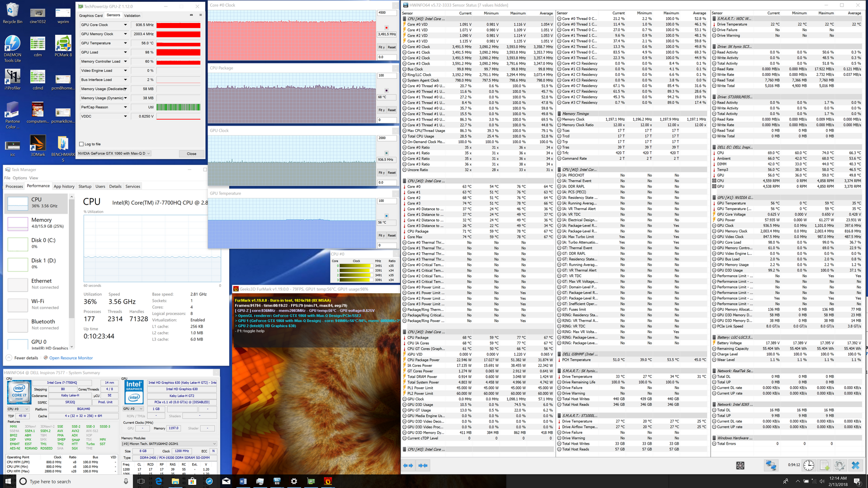Toggle GPU Clock graph checkbox

pos(387,153)
